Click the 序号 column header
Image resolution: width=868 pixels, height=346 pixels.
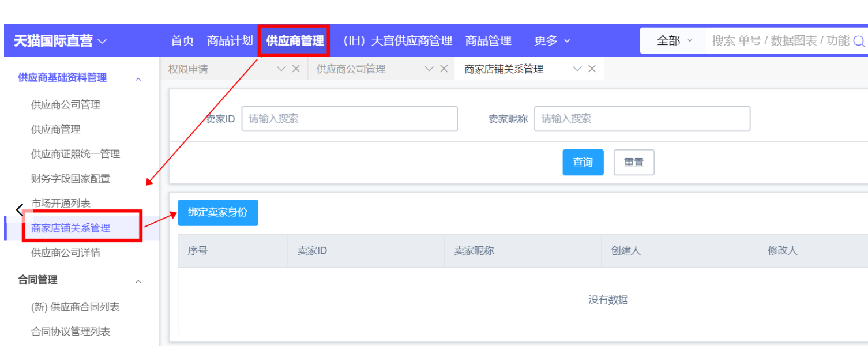198,251
